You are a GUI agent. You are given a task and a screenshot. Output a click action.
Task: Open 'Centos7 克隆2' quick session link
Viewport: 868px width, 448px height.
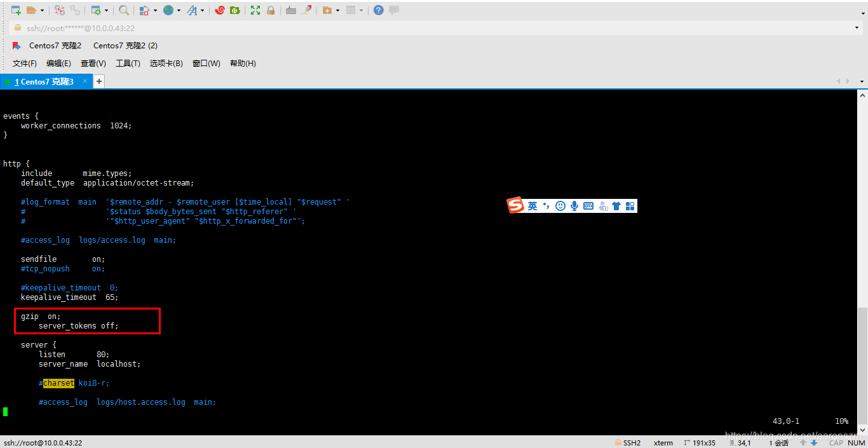pos(55,46)
